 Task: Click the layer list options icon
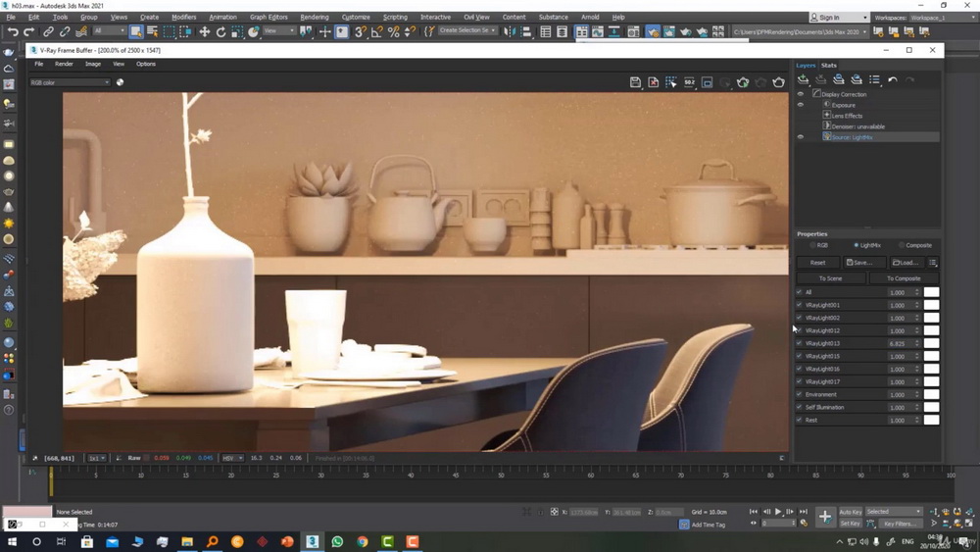point(874,79)
